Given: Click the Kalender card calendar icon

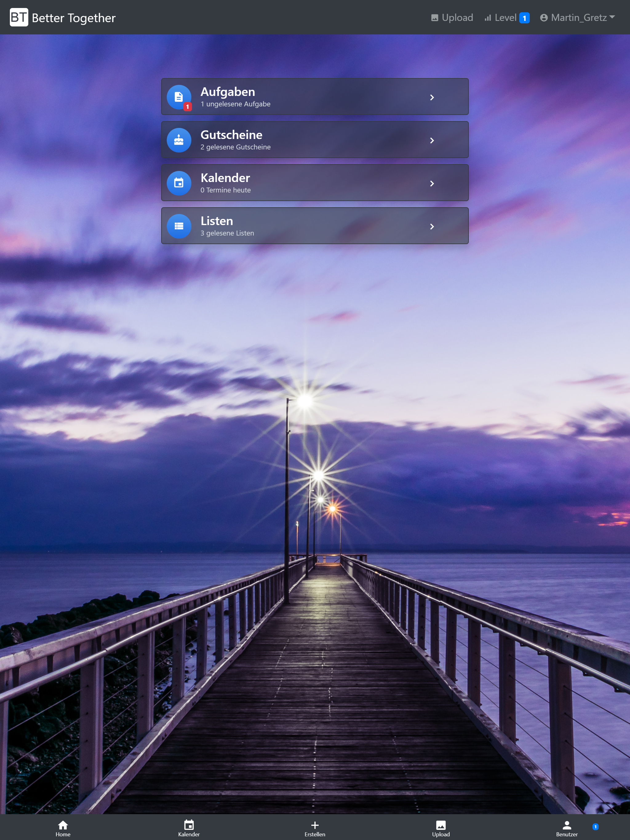Looking at the screenshot, I should tap(179, 183).
